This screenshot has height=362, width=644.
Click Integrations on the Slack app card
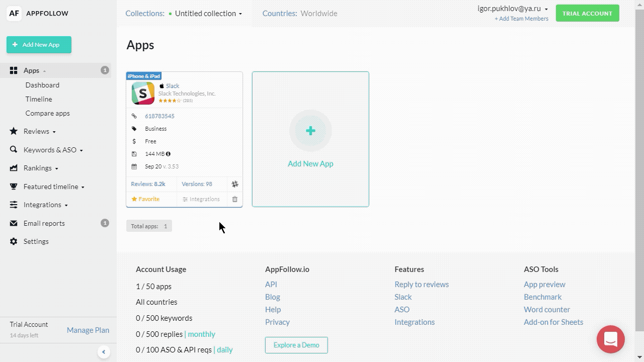201,199
